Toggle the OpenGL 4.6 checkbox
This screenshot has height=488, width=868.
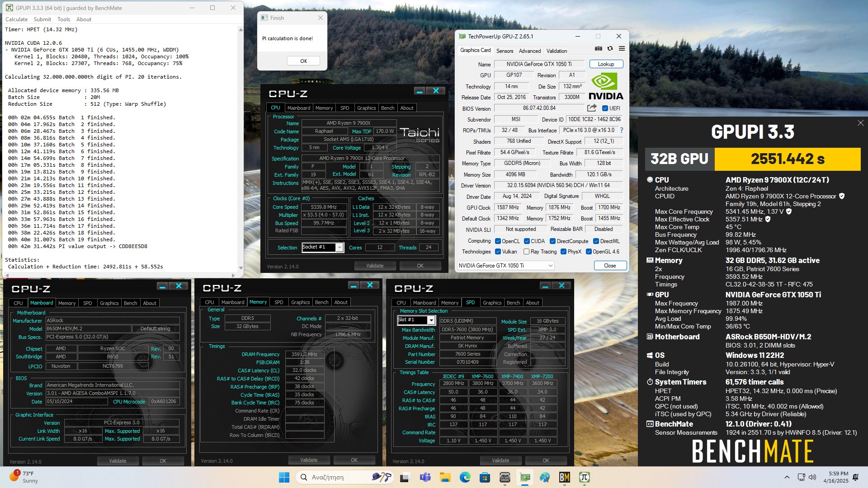click(x=589, y=252)
